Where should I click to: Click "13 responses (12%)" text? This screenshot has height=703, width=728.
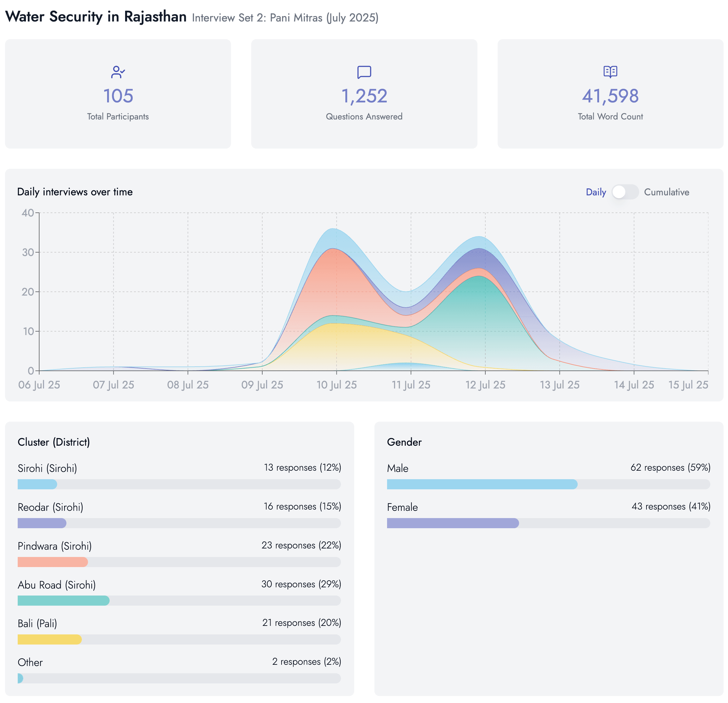tap(302, 468)
